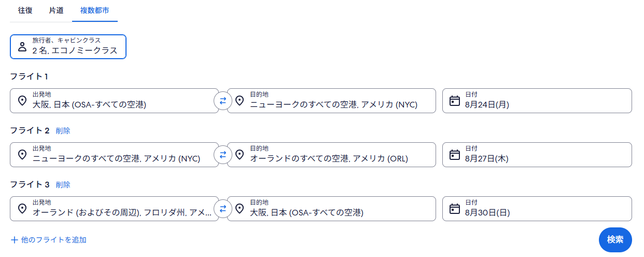644x257 pixels.
Task: Select the 複数都市 multi-city tab
Action: coord(95,10)
